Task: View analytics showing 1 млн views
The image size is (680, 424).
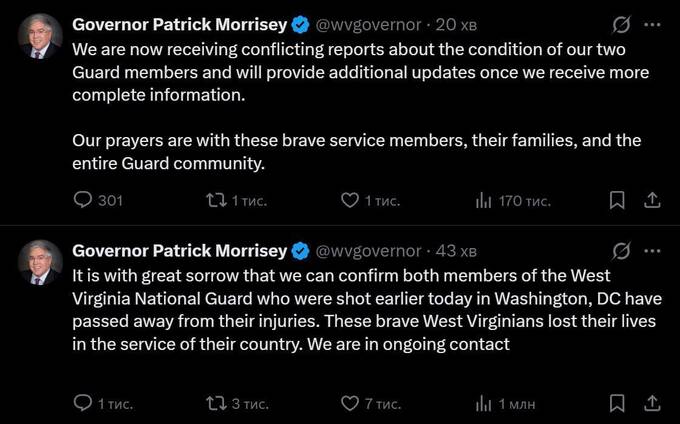Action: click(484, 403)
